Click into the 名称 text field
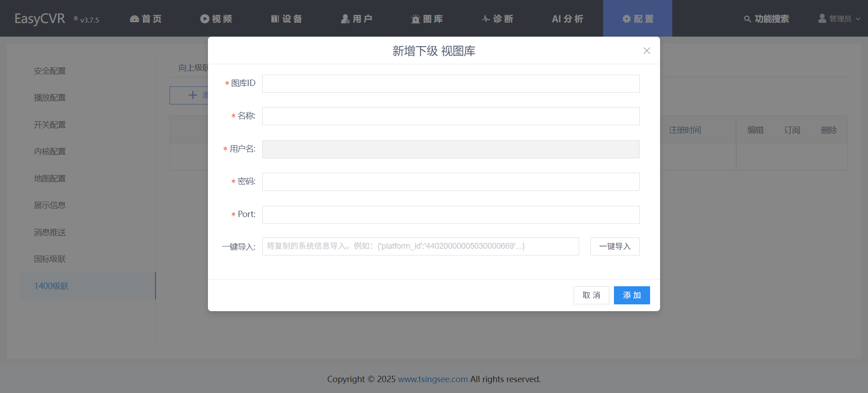The height and width of the screenshot is (393, 868). tap(451, 116)
